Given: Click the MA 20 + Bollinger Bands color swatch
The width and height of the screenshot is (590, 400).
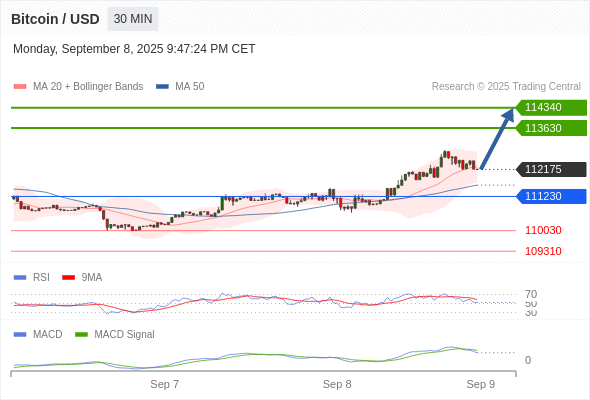Looking at the screenshot, I should pyautogui.click(x=20, y=87).
